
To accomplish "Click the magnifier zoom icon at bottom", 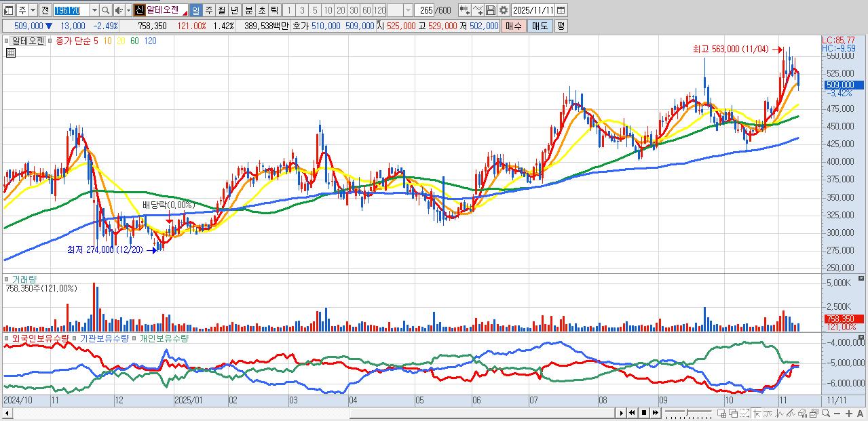I will [x=826, y=413].
